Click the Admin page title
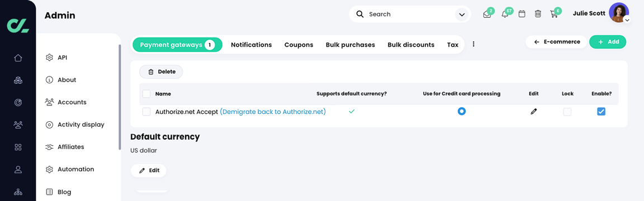This screenshot has height=201, width=644. pyautogui.click(x=60, y=16)
